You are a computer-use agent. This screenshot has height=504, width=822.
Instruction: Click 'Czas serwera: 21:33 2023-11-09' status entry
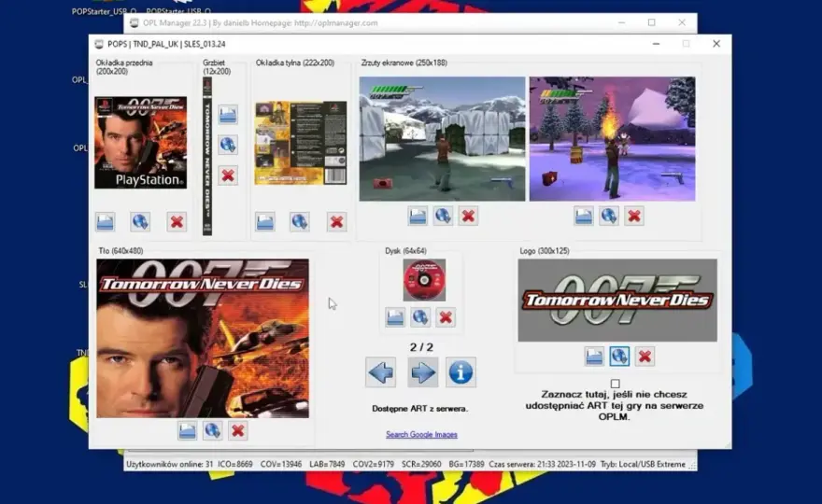(542, 464)
